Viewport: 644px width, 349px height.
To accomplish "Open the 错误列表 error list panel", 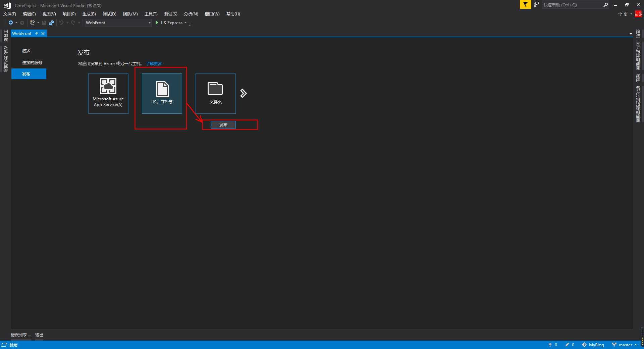I will pyautogui.click(x=21, y=335).
